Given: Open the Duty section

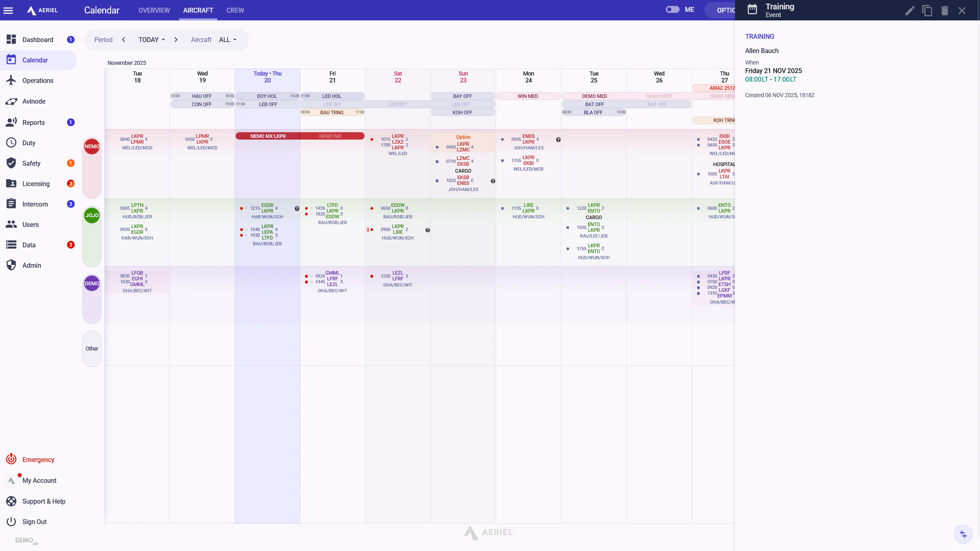Looking at the screenshot, I should (29, 143).
